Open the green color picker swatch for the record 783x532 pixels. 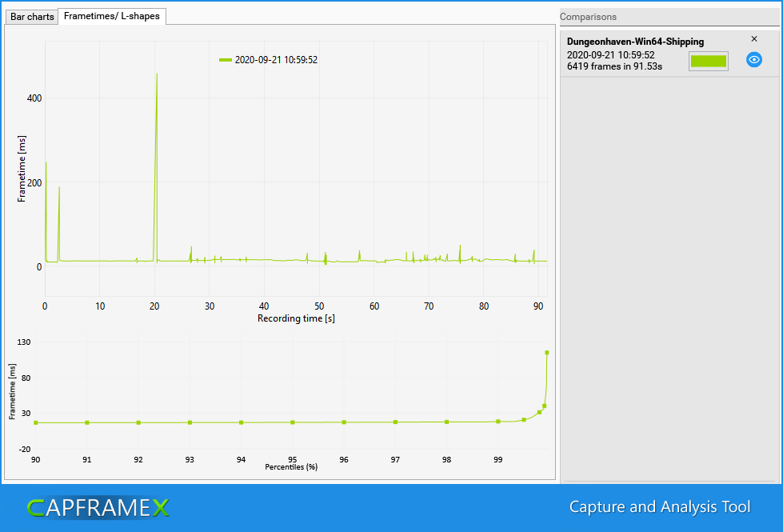pyautogui.click(x=708, y=61)
